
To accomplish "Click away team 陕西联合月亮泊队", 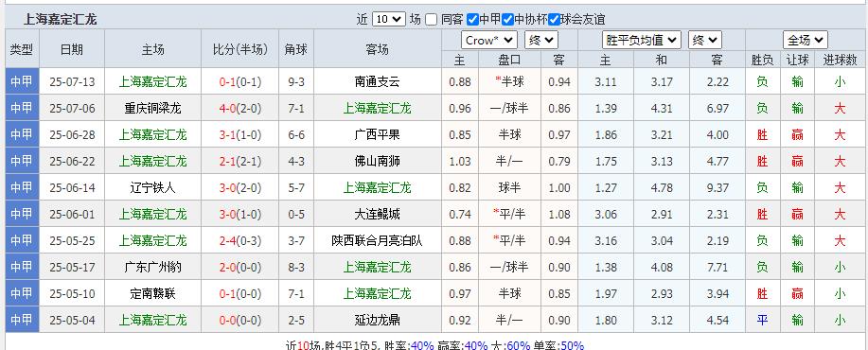I will pyautogui.click(x=377, y=240).
